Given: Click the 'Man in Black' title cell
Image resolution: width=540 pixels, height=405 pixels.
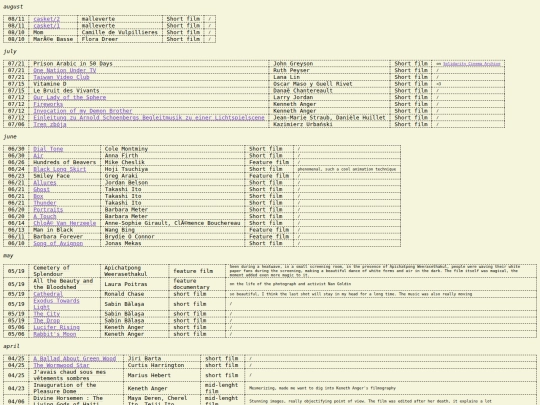Looking at the screenshot, I should tap(53, 230).
